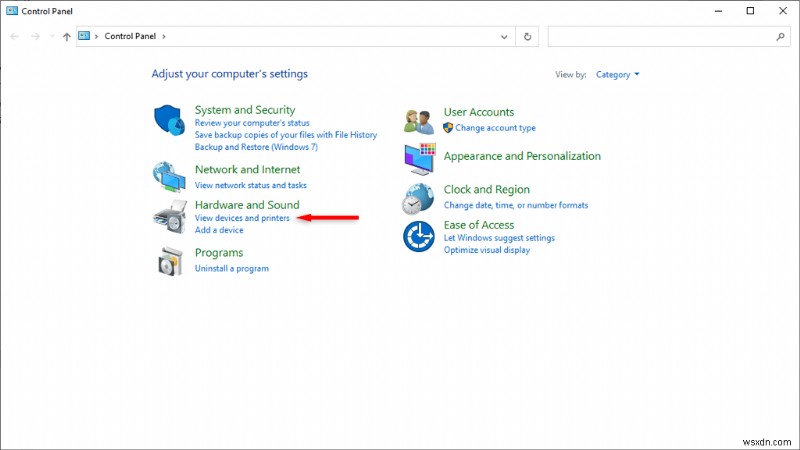The image size is (800, 450).
Task: Open Backup and Restore (Windows 7)
Action: [x=256, y=147]
